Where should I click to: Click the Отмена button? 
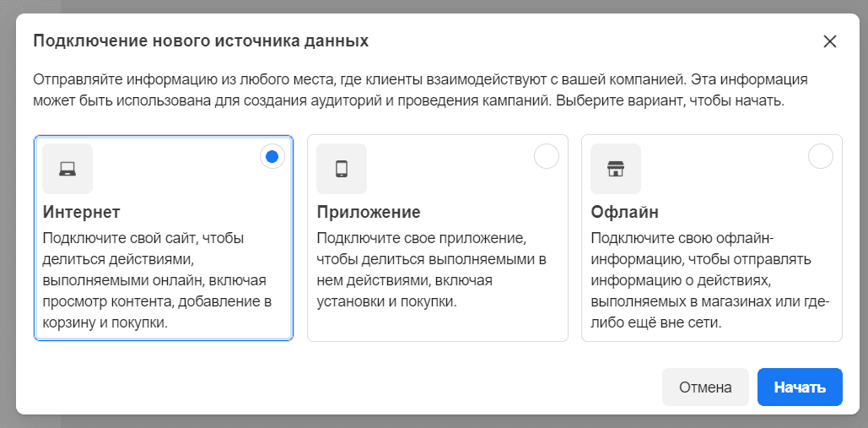coord(705,387)
